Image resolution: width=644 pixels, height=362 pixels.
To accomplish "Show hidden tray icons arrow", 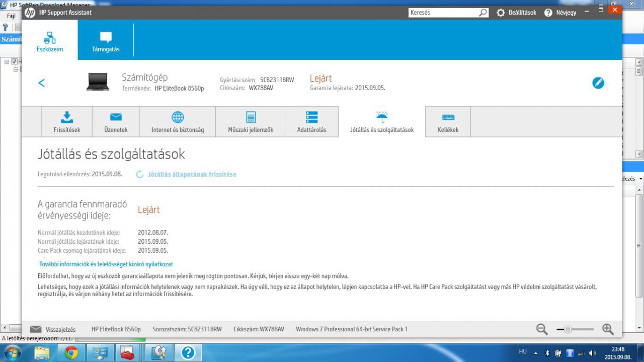I will tap(535, 353).
